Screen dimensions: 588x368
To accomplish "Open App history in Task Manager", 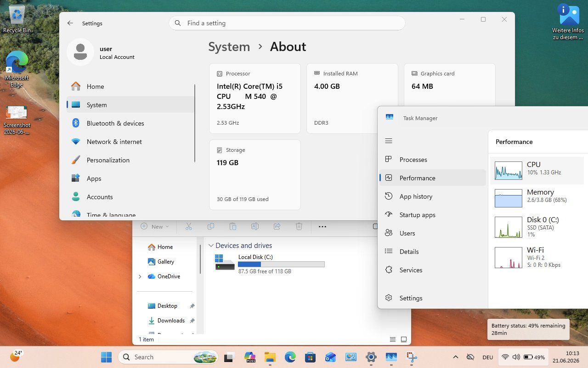I will click(x=433, y=196).
